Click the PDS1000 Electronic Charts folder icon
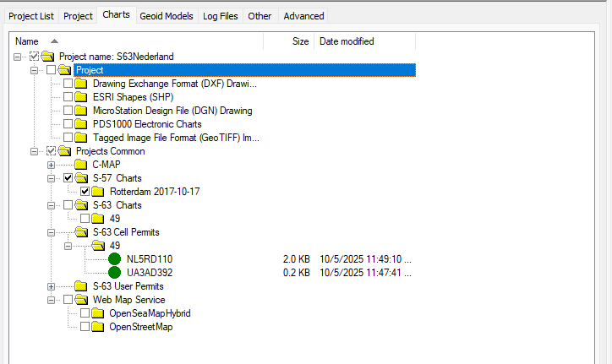 (x=82, y=124)
